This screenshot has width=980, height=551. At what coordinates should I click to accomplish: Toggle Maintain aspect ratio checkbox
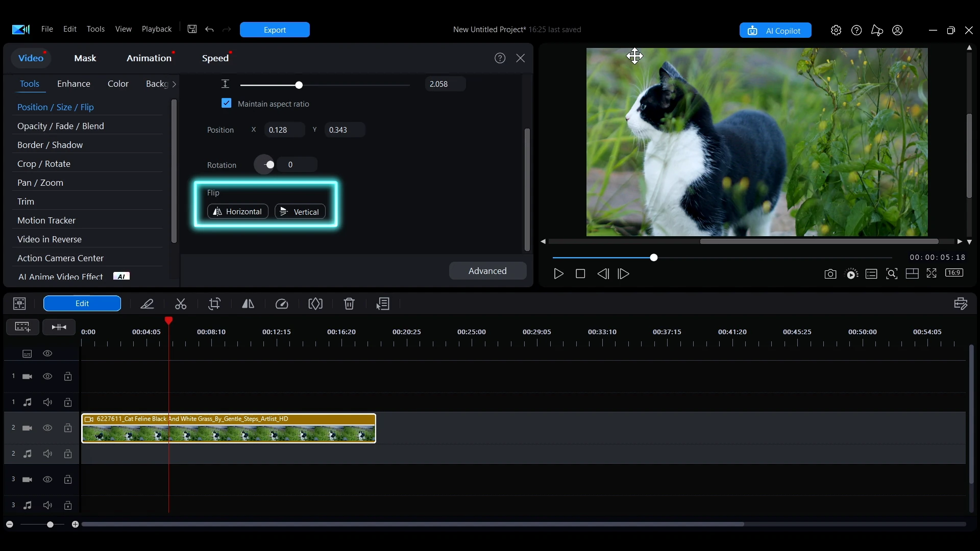tap(227, 103)
